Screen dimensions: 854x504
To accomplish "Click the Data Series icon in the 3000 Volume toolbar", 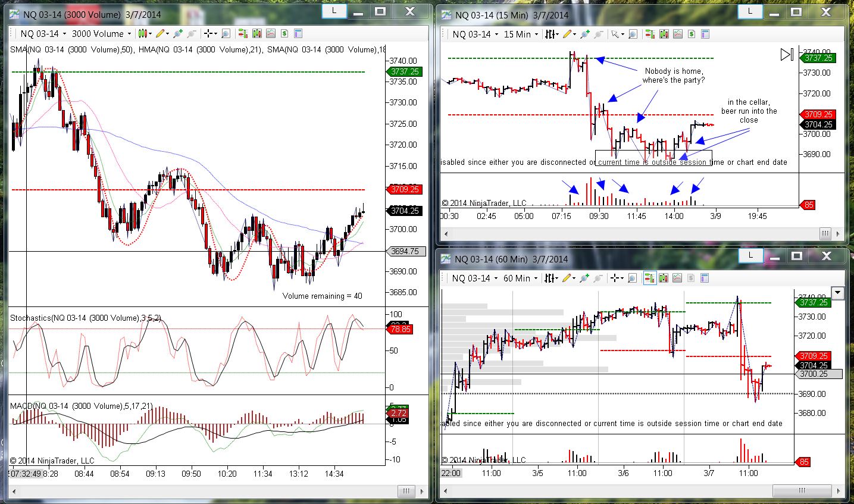I will click(256, 34).
